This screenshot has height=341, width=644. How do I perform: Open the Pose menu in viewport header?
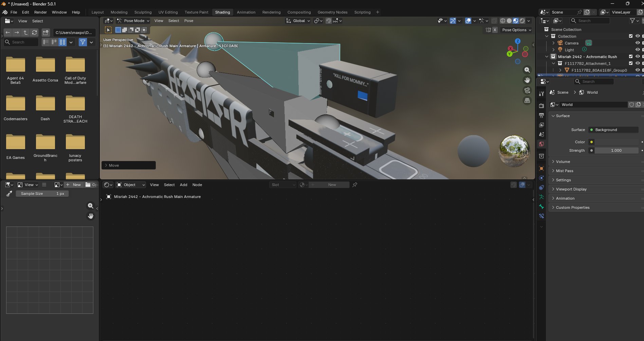(189, 21)
